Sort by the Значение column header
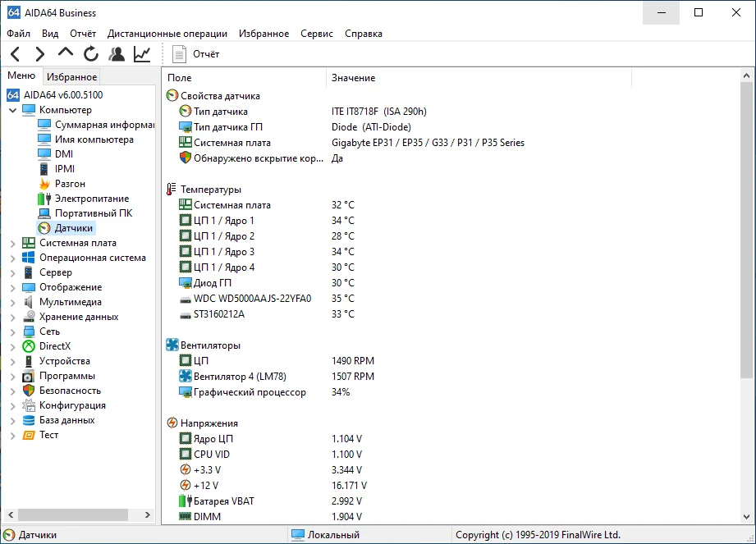 click(479, 78)
